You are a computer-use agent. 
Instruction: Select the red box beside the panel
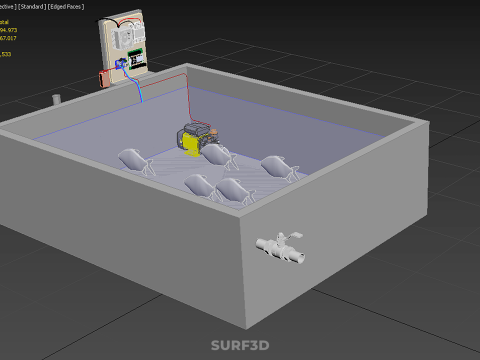(x=104, y=79)
